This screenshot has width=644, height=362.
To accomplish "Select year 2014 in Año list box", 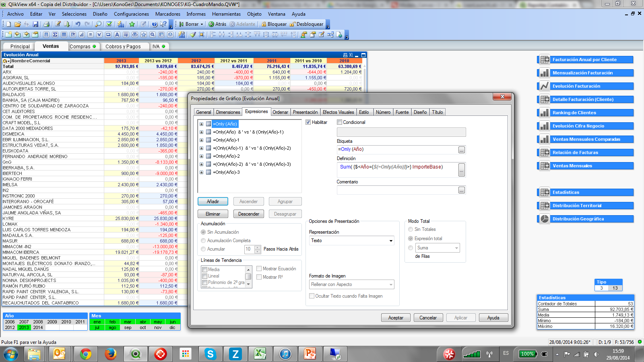I will tap(38, 327).
